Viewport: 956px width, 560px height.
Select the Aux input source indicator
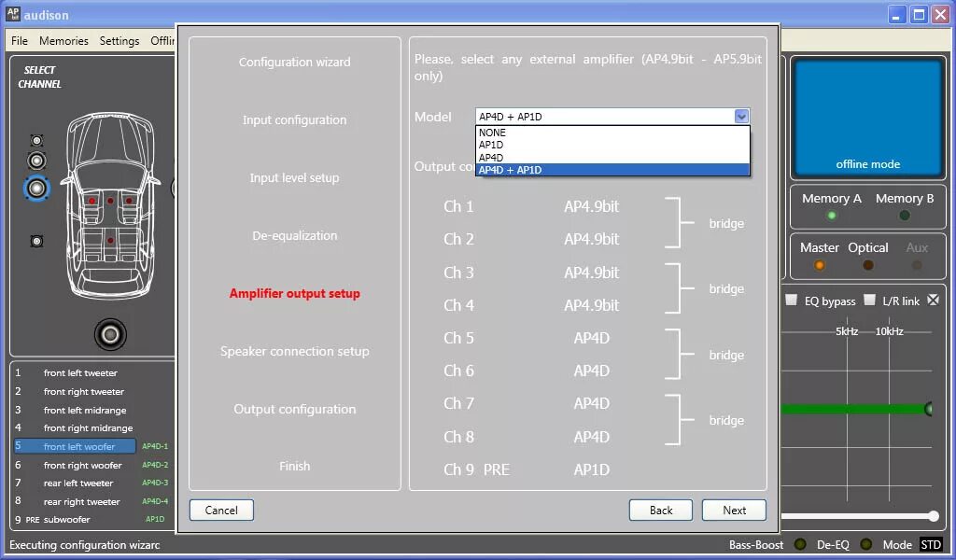coord(917,265)
